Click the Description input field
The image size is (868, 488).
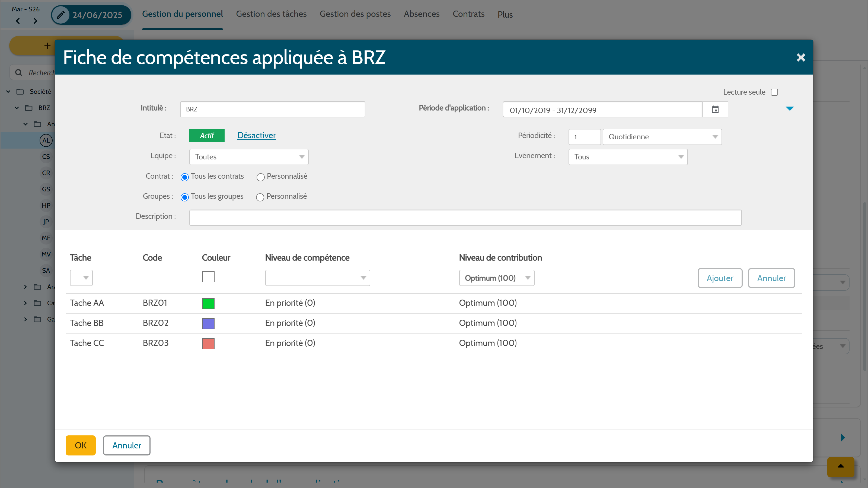465,217
